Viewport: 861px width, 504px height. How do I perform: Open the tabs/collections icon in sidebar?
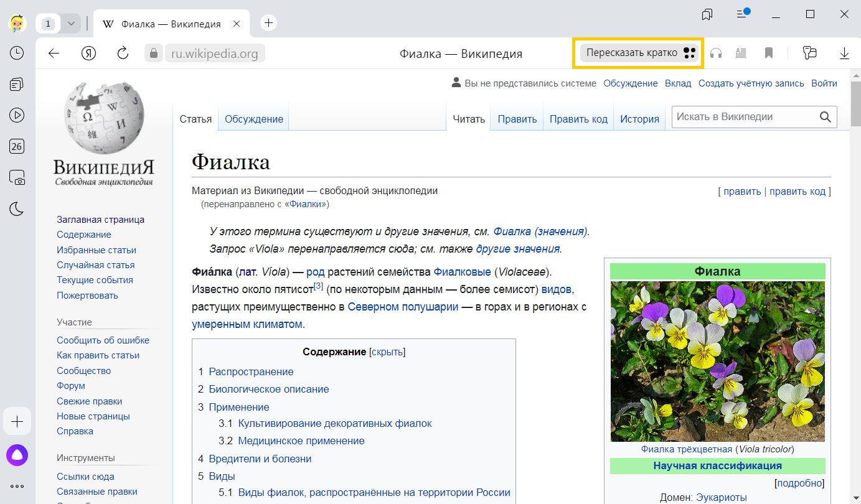coord(17,84)
